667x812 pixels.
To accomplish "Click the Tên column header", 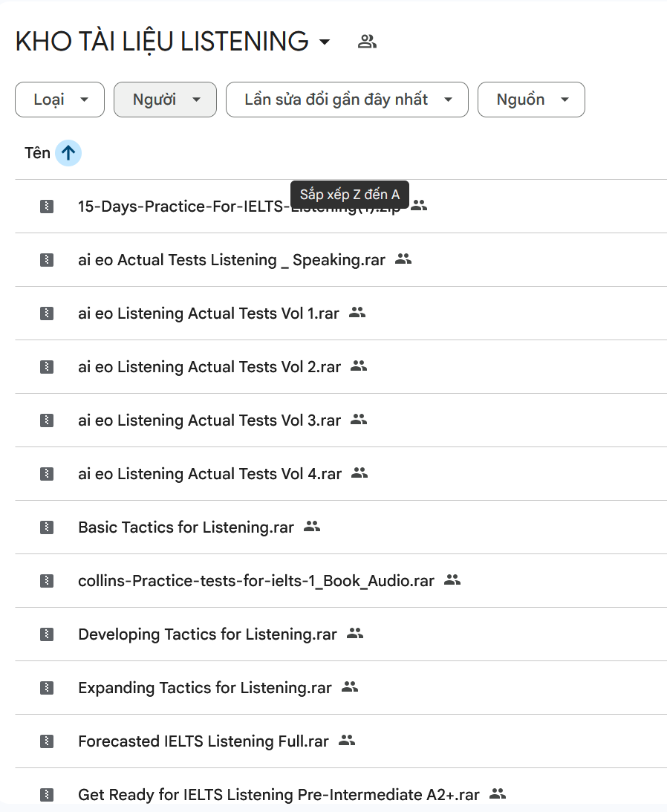I will tap(37, 153).
